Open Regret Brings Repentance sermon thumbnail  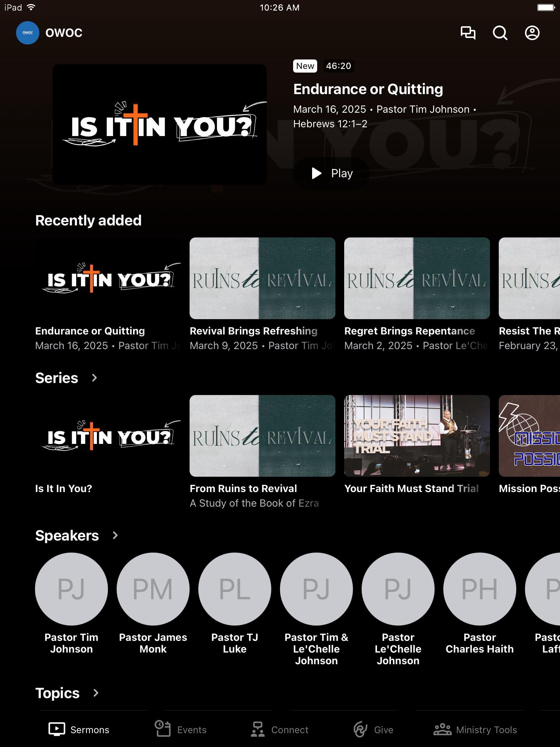pos(417,278)
